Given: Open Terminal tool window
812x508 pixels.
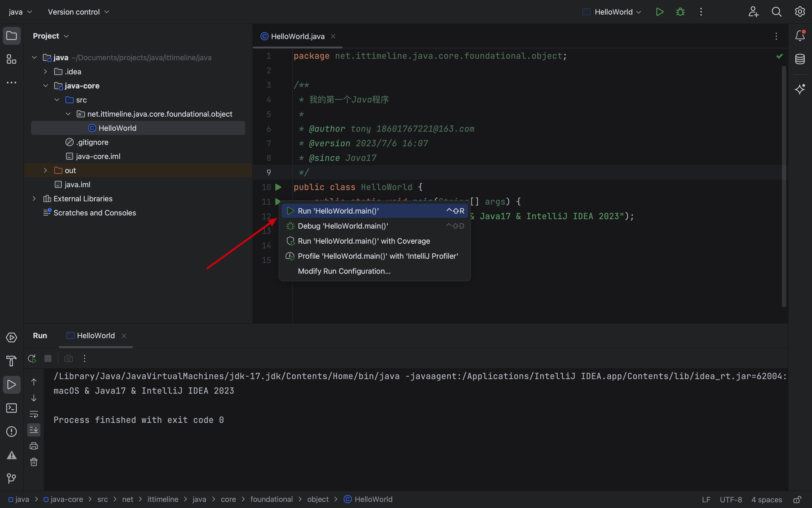Looking at the screenshot, I should point(12,408).
